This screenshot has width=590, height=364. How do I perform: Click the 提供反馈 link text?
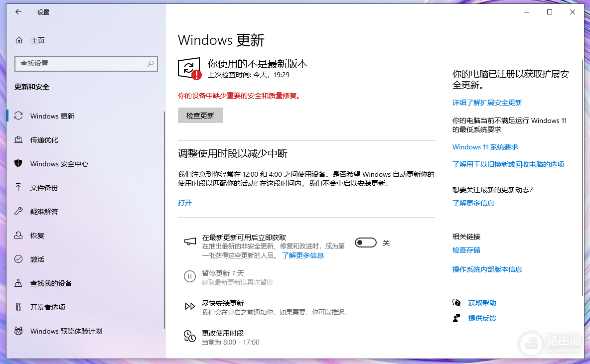[x=482, y=318]
